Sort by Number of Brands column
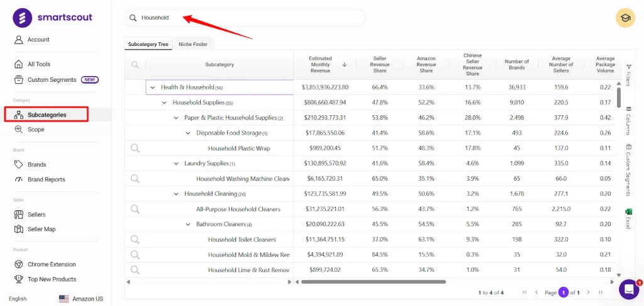 tap(517, 65)
